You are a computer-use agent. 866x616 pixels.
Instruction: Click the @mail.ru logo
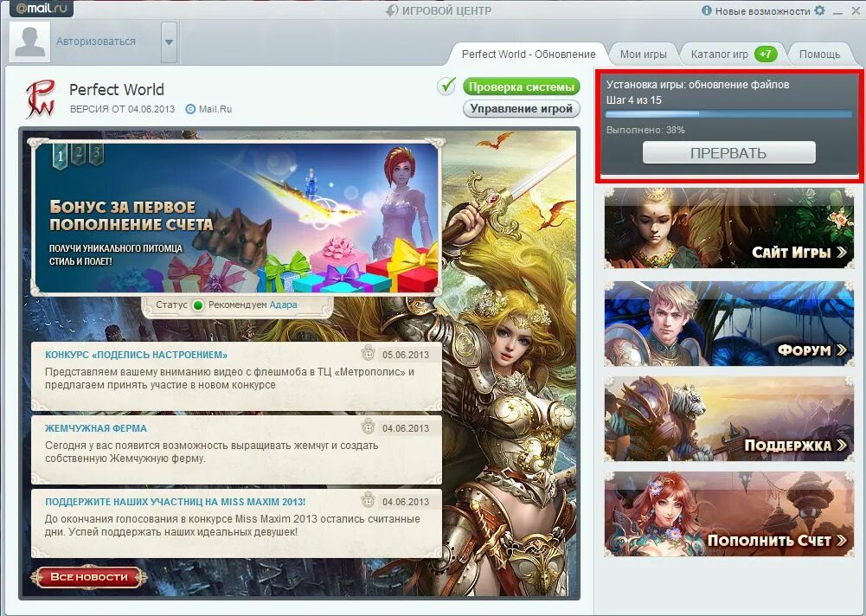[x=41, y=9]
